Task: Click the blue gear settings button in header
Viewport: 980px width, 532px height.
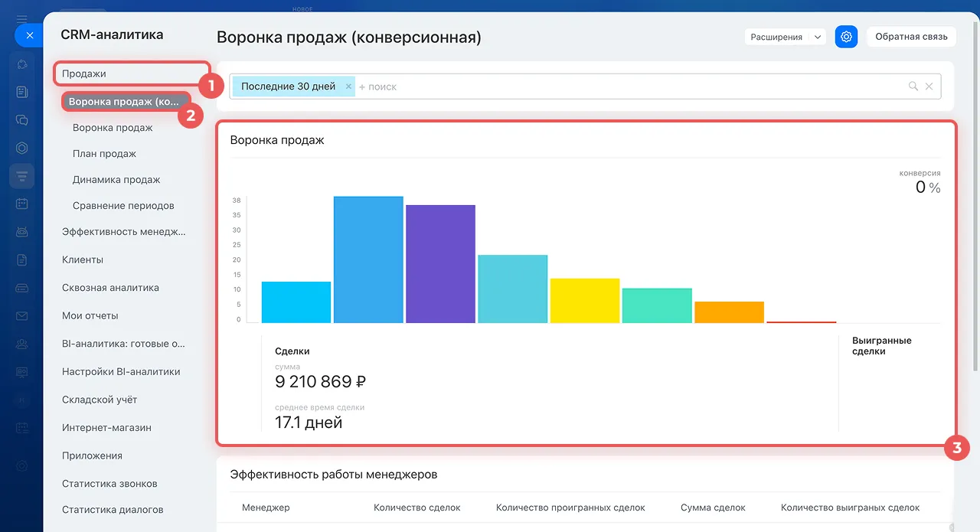Action: tap(846, 36)
